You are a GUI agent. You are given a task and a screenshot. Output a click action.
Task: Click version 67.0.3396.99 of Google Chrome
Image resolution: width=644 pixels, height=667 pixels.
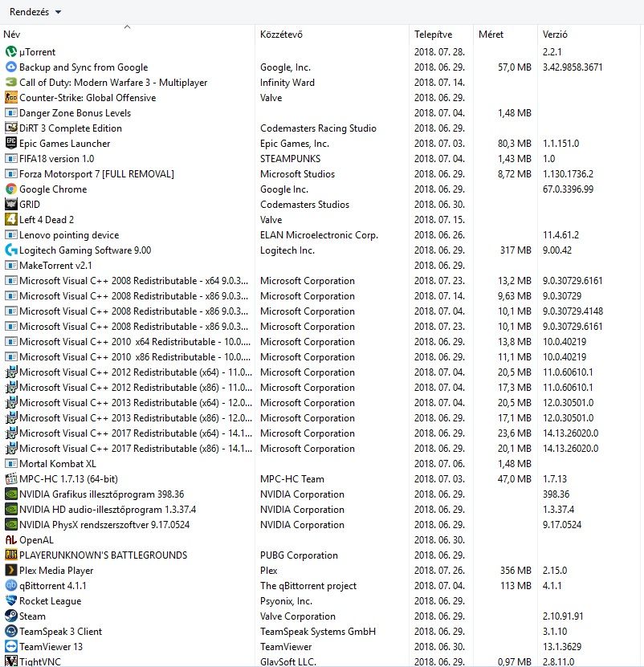pyautogui.click(x=568, y=189)
